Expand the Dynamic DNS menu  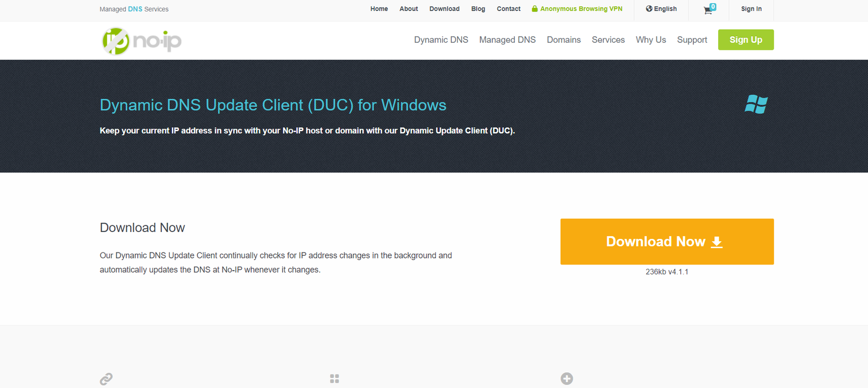[441, 40]
